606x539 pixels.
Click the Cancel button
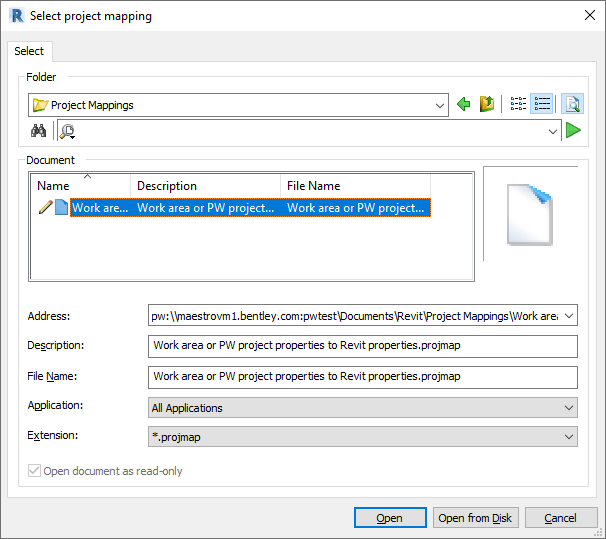tap(560, 518)
